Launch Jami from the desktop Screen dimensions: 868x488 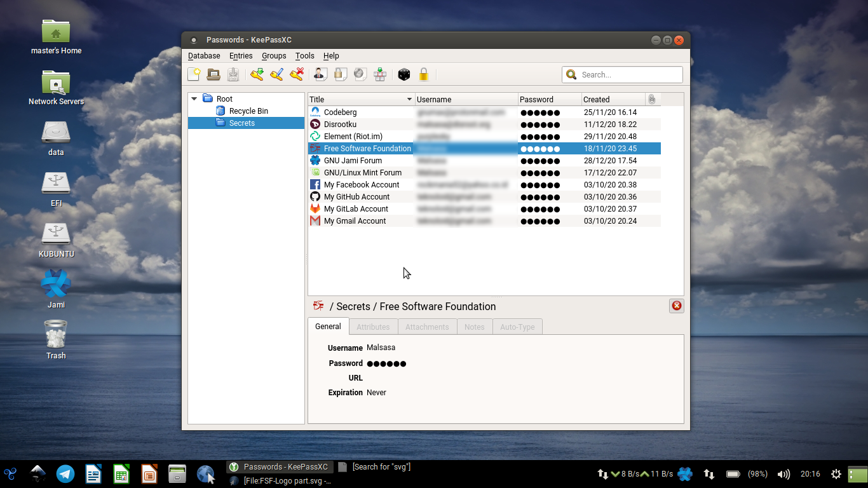56,290
